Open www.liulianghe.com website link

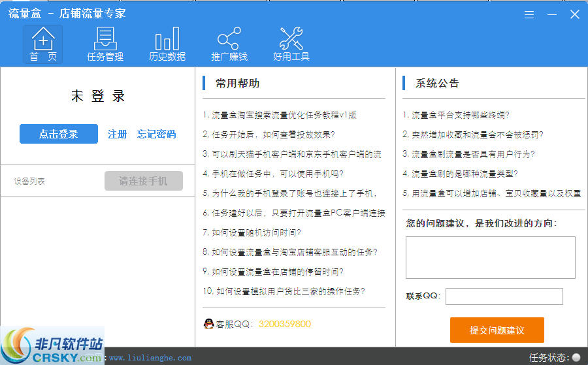tap(150, 358)
